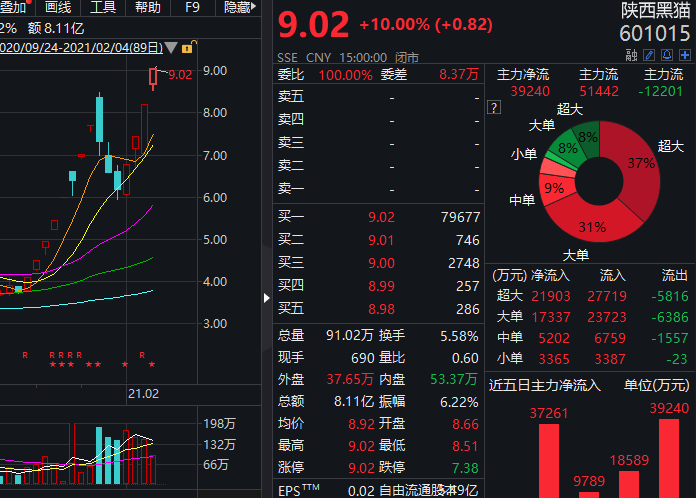Open the 帮助 help menu
This screenshot has width=696, height=498.
pos(147,7)
